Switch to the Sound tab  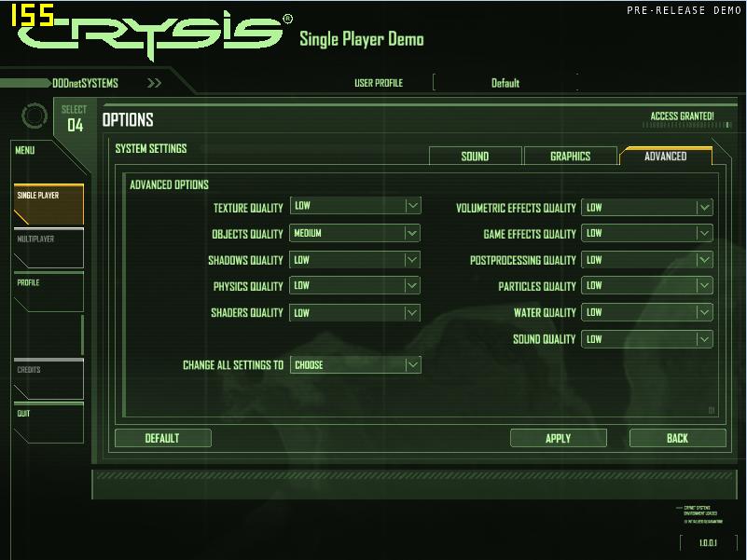pos(475,157)
